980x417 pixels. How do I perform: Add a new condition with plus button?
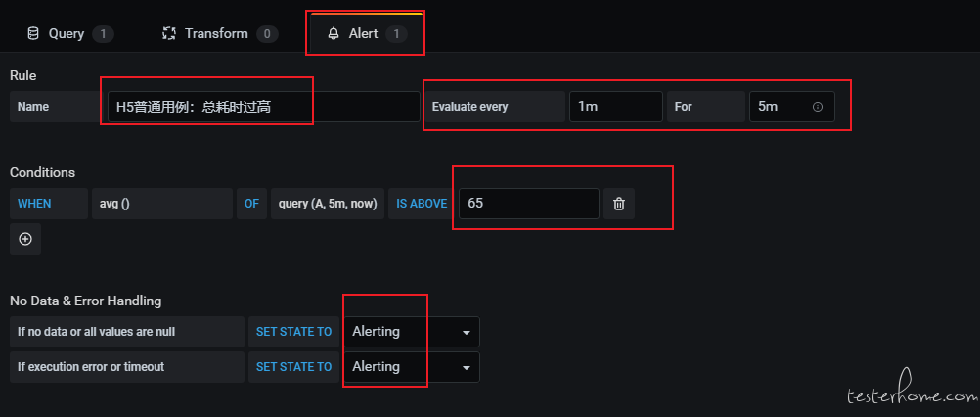[25, 239]
